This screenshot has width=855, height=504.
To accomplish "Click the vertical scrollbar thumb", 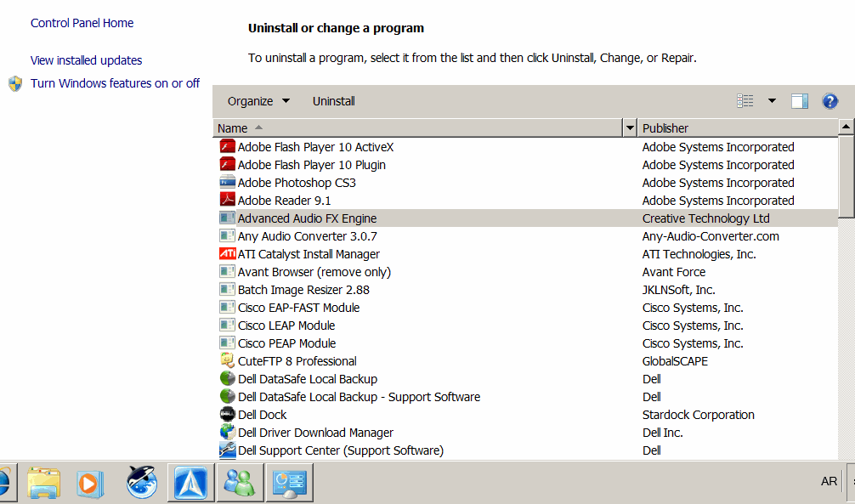I will [847, 176].
